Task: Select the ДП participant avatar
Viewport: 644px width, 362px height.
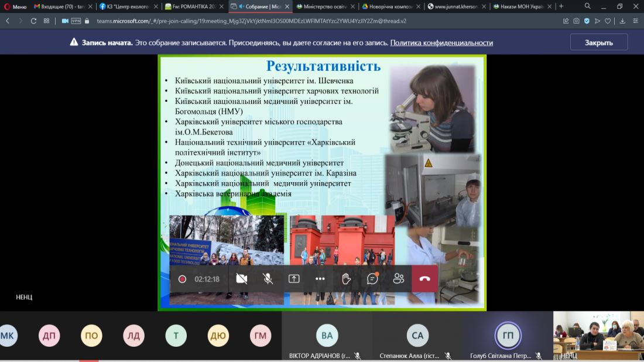Action: point(49,336)
